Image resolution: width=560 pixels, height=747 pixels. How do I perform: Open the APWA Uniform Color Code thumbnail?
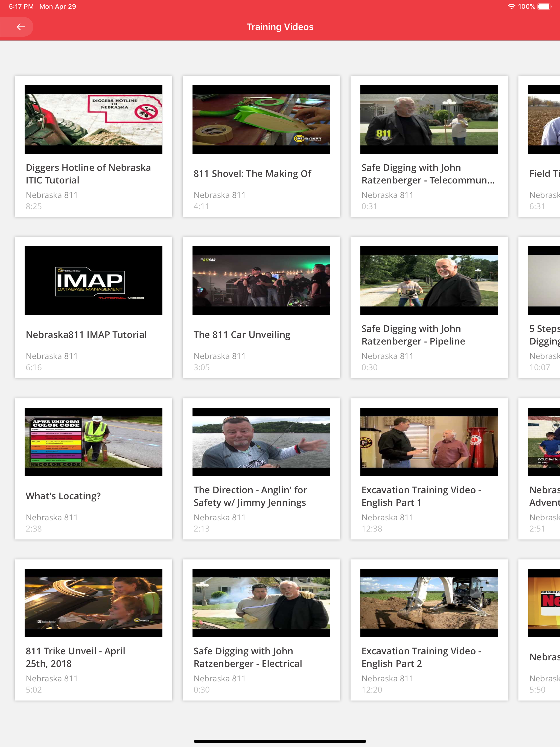[x=94, y=442]
